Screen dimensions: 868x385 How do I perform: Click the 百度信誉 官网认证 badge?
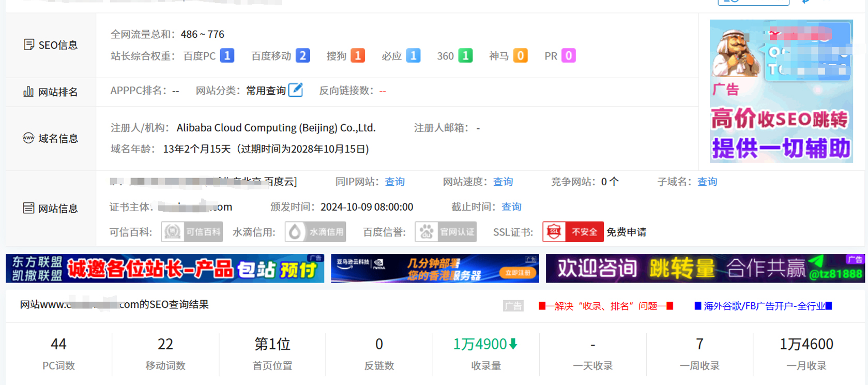(446, 232)
